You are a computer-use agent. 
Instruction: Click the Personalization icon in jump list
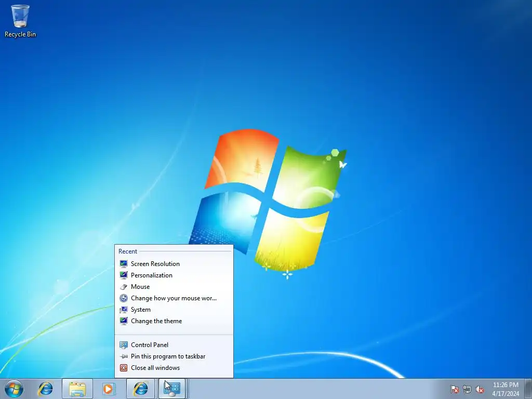click(x=124, y=275)
